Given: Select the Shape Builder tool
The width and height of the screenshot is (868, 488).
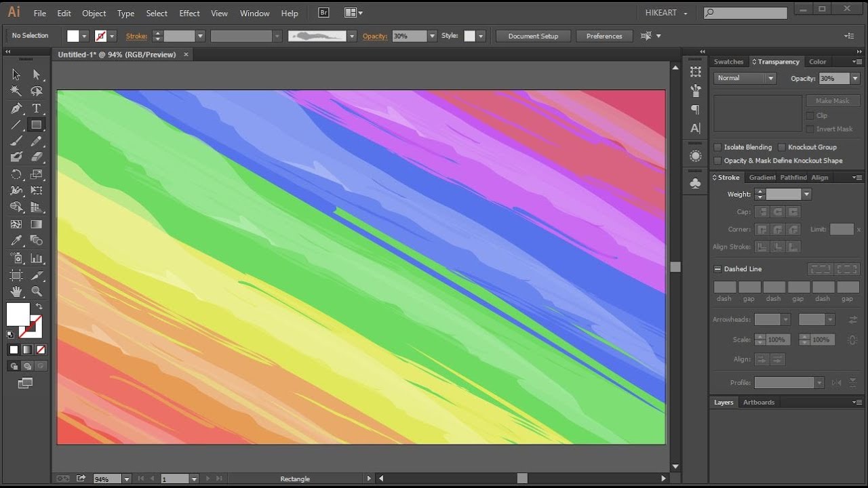Looking at the screenshot, I should (x=16, y=207).
